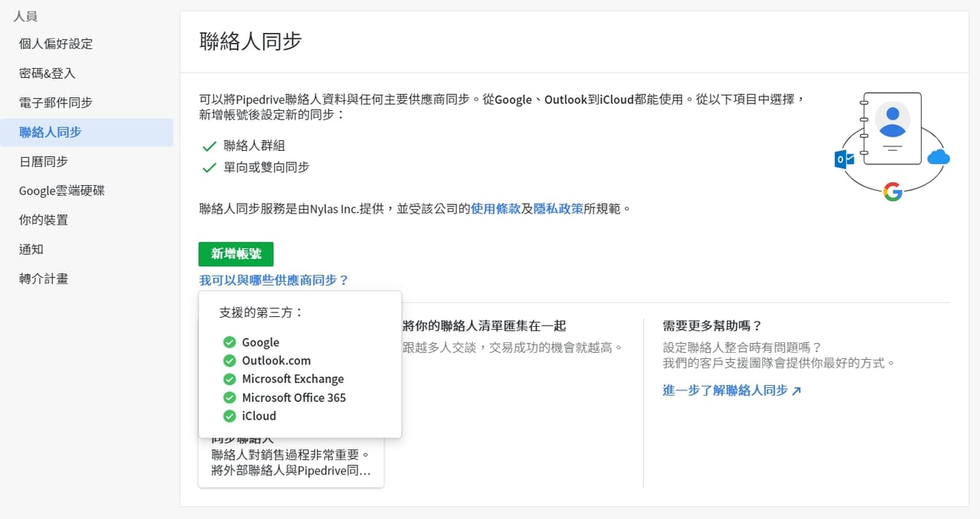Screen dimensions: 980x519
Task: Go to 密碼&登入 settings
Action: 47,73
